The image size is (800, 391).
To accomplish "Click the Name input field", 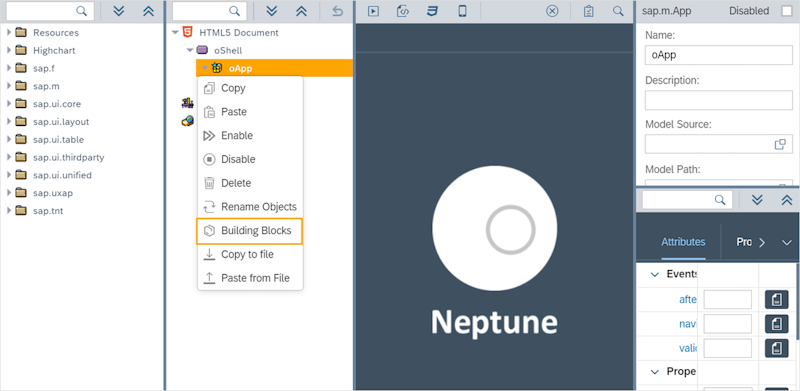I will point(718,55).
